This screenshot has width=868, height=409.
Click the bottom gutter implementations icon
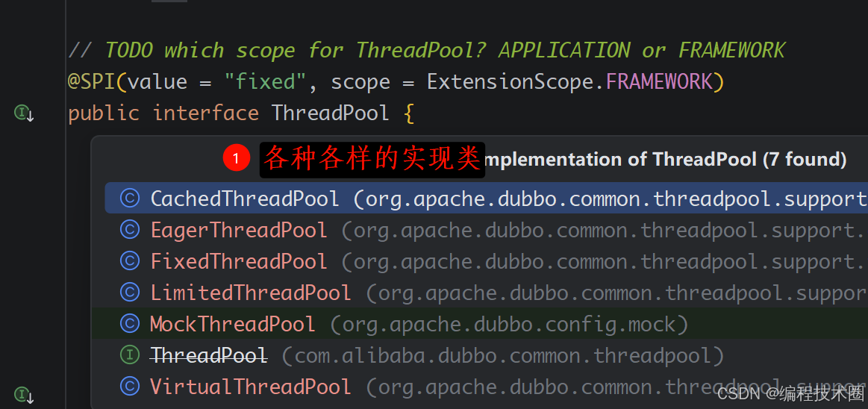tap(23, 395)
